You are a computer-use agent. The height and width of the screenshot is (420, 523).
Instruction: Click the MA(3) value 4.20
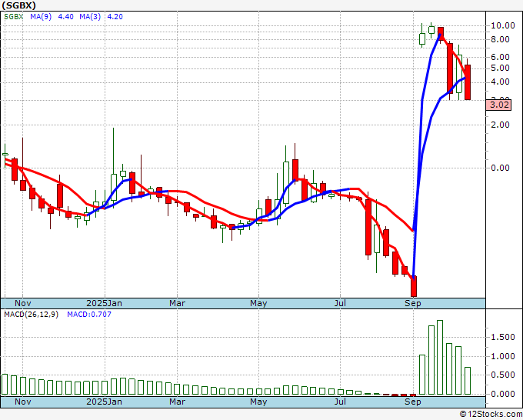(115, 17)
